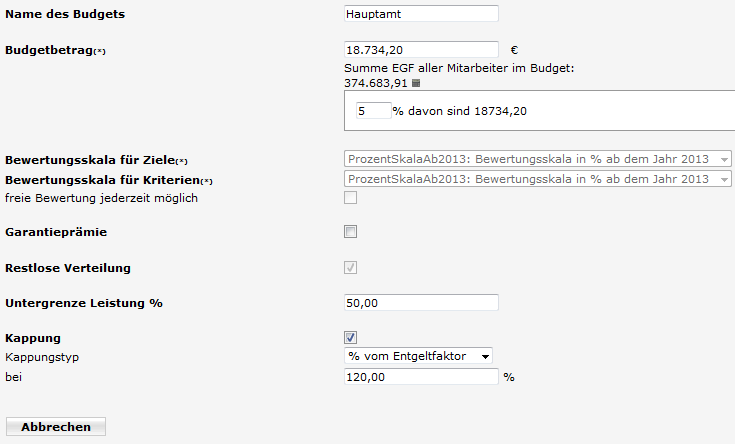Select the percentage field containing 5
Viewport: 735px width, 444px height.
click(373, 111)
